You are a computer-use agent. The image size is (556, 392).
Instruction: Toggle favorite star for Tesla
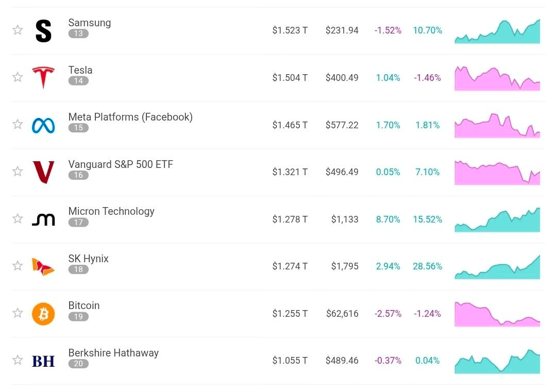click(18, 77)
